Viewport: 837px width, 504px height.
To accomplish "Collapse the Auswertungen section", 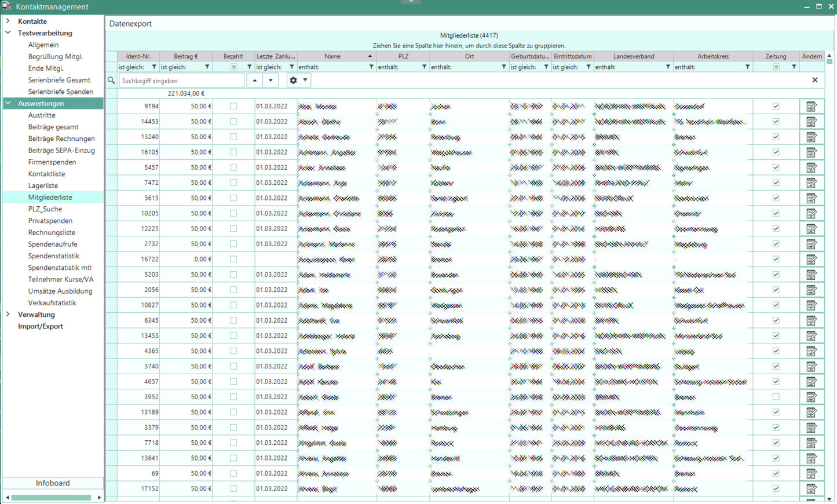I will tap(8, 103).
